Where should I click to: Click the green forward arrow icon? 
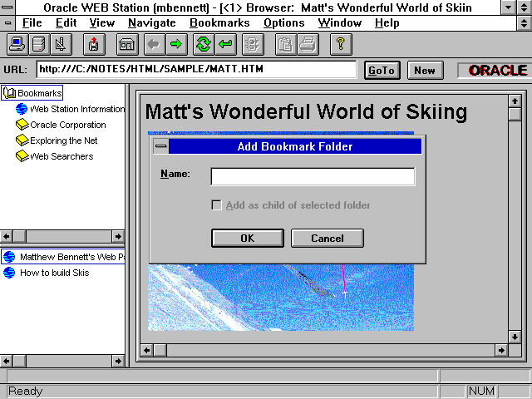(x=175, y=44)
